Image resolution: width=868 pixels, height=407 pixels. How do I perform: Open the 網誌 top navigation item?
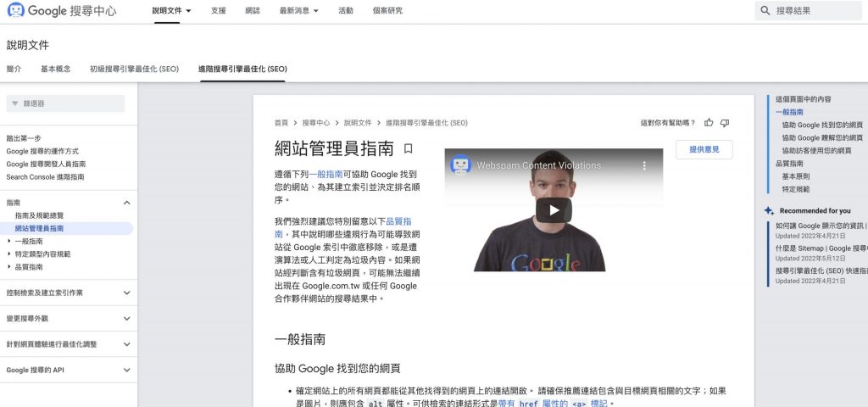point(253,10)
